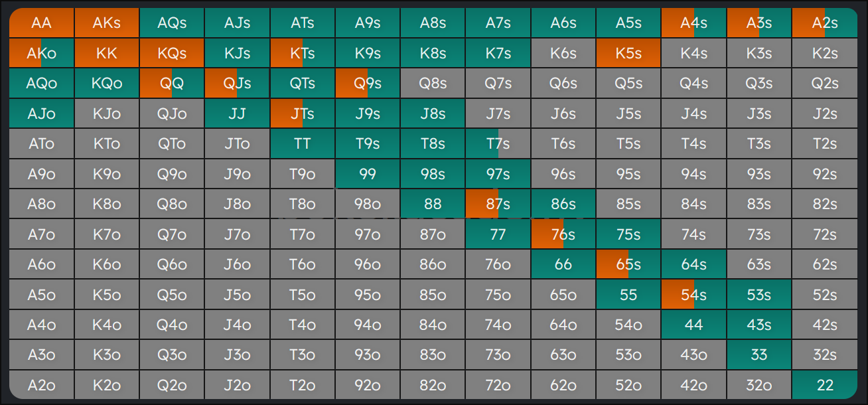Click the A5s teal cell

pyautogui.click(x=628, y=23)
